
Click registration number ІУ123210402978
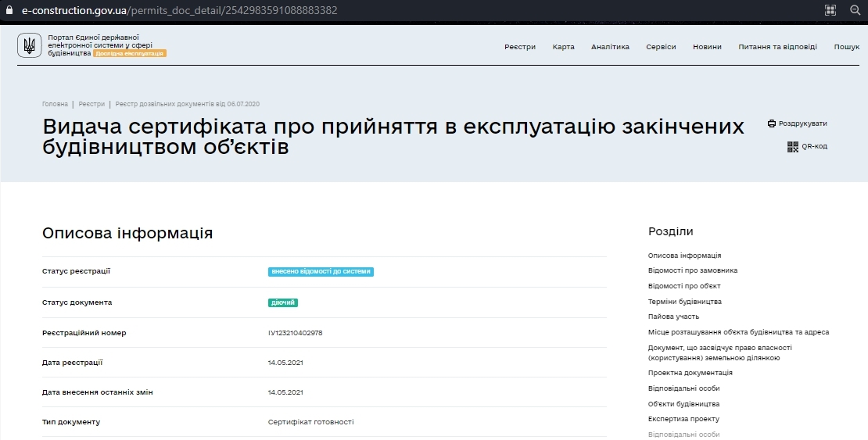(295, 333)
